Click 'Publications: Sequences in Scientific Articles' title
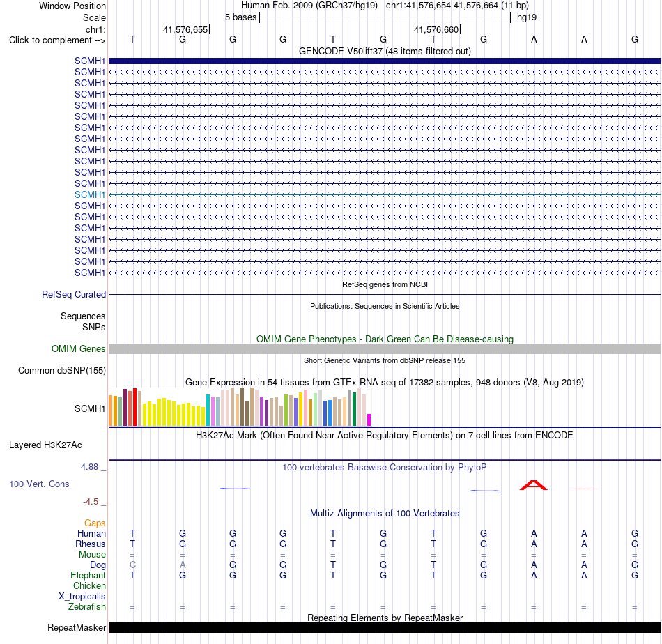The image size is (662, 644). pos(385,306)
